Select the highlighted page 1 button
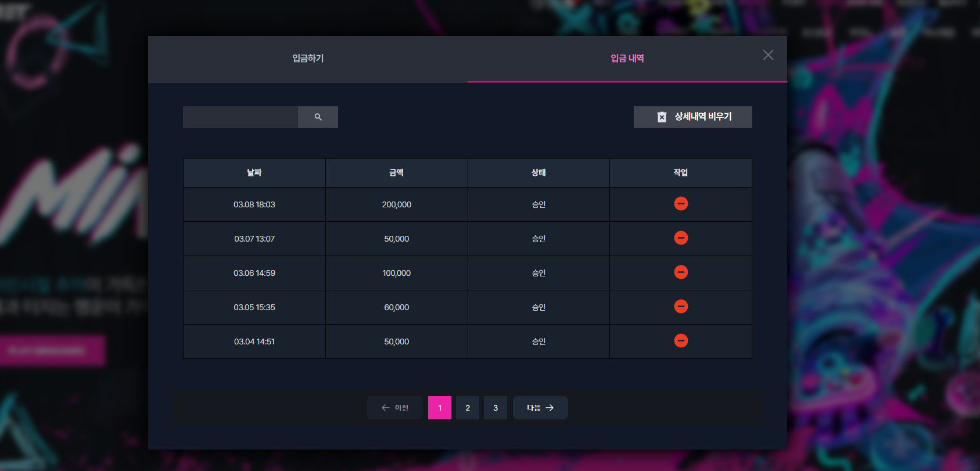This screenshot has width=980, height=471. click(440, 408)
